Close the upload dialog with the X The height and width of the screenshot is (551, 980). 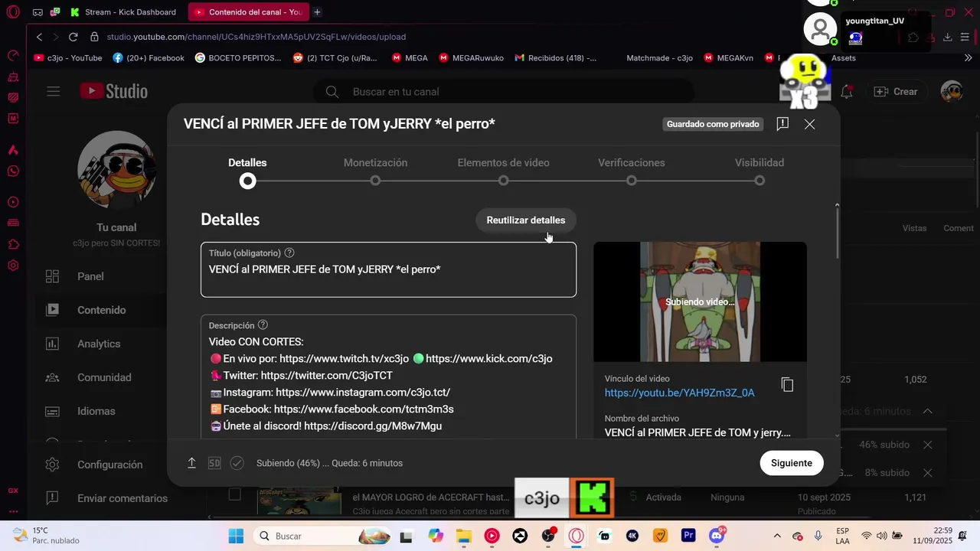(809, 124)
